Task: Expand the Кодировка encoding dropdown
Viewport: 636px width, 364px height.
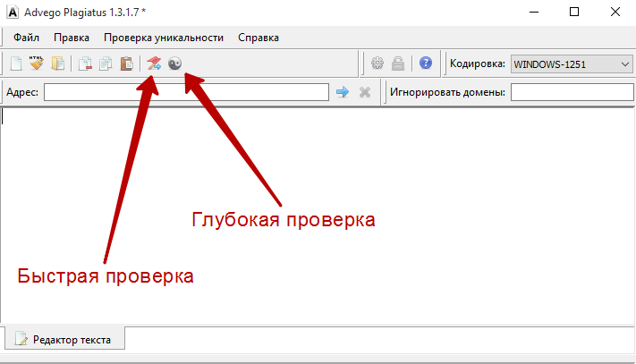Action: click(x=572, y=64)
